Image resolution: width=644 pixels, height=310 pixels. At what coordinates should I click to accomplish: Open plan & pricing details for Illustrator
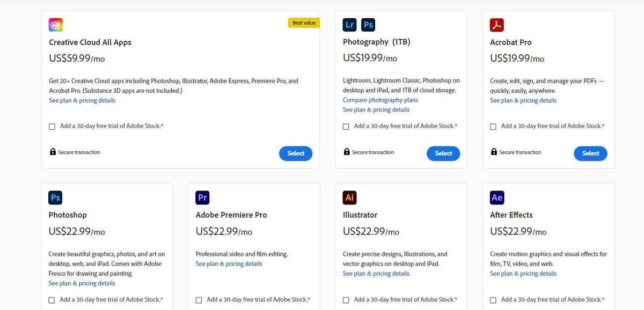376,274
